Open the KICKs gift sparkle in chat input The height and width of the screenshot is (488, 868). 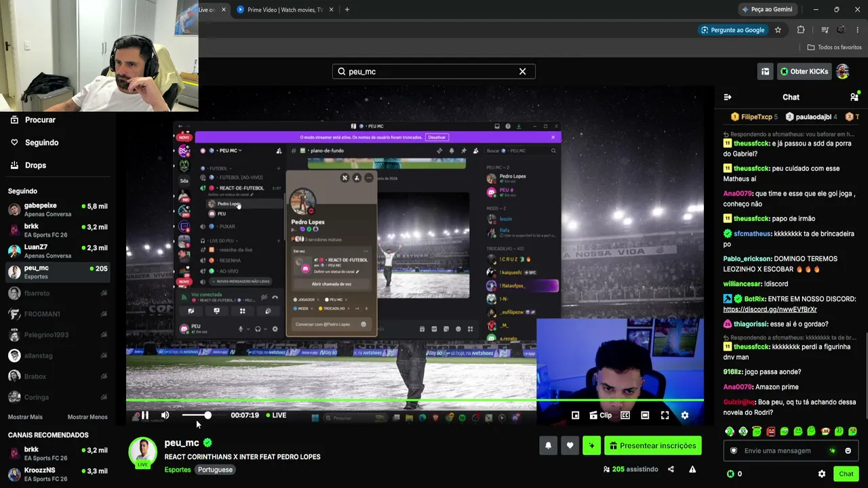click(x=833, y=451)
